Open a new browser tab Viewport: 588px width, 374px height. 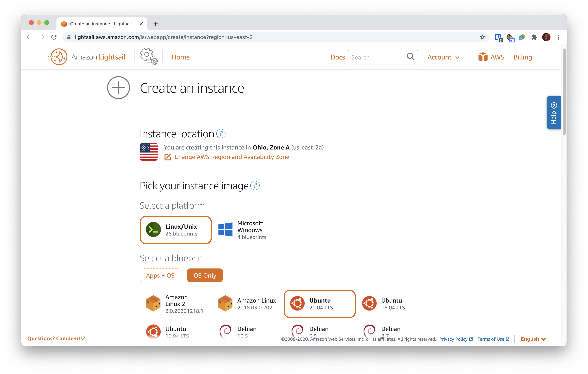click(x=156, y=24)
